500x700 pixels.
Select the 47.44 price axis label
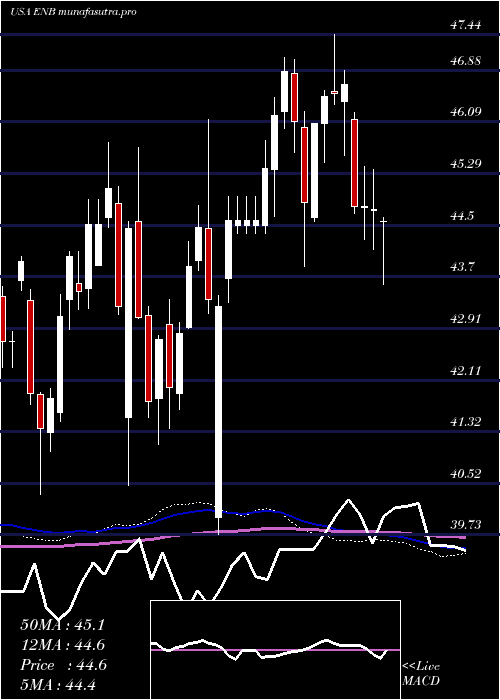click(x=465, y=25)
